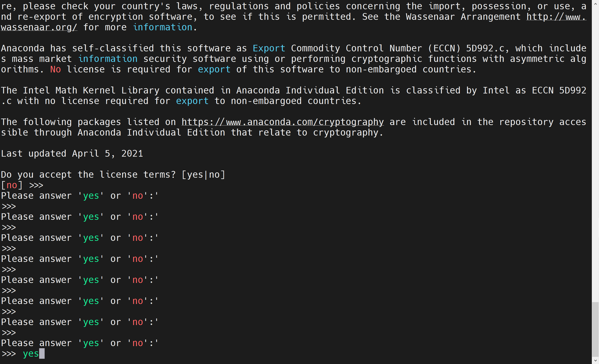
Task: Click the "[yes|no]" options text
Action: [203, 175]
